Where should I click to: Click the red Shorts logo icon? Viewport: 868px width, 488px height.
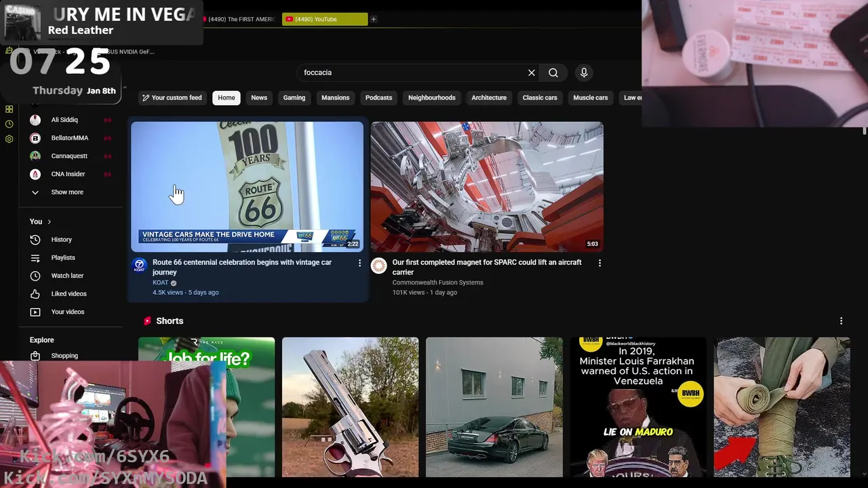point(147,321)
